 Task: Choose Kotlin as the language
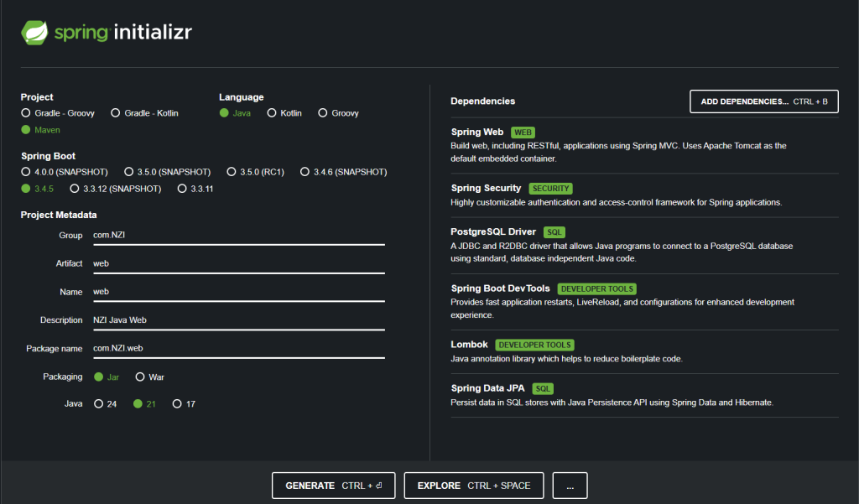tap(284, 113)
